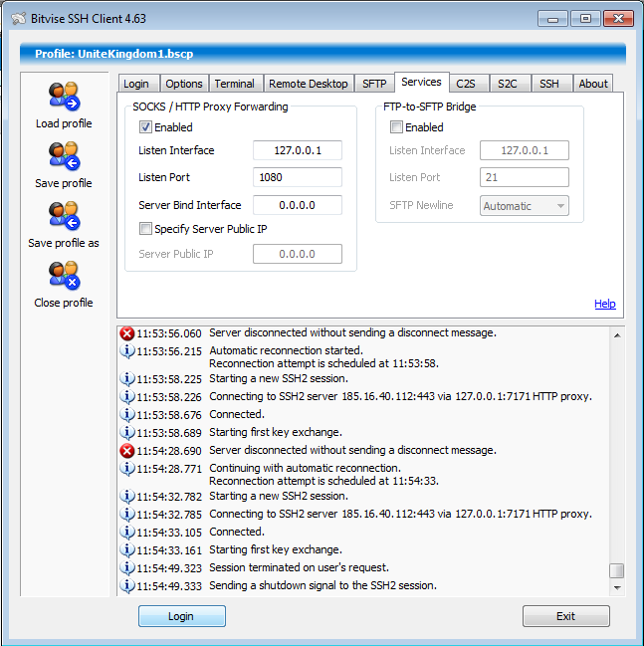Click FTP bridge Listen Port field showing 21
The image size is (644, 646).
click(x=525, y=177)
